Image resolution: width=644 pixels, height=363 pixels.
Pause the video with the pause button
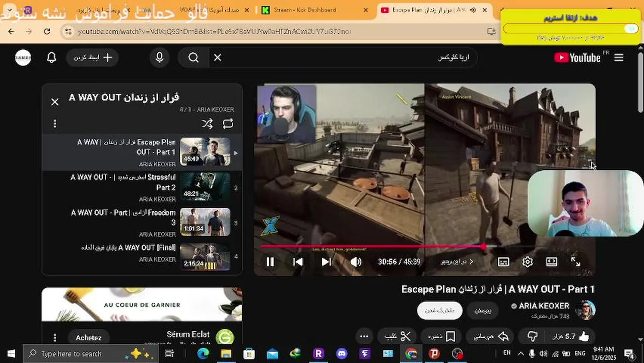270,262
